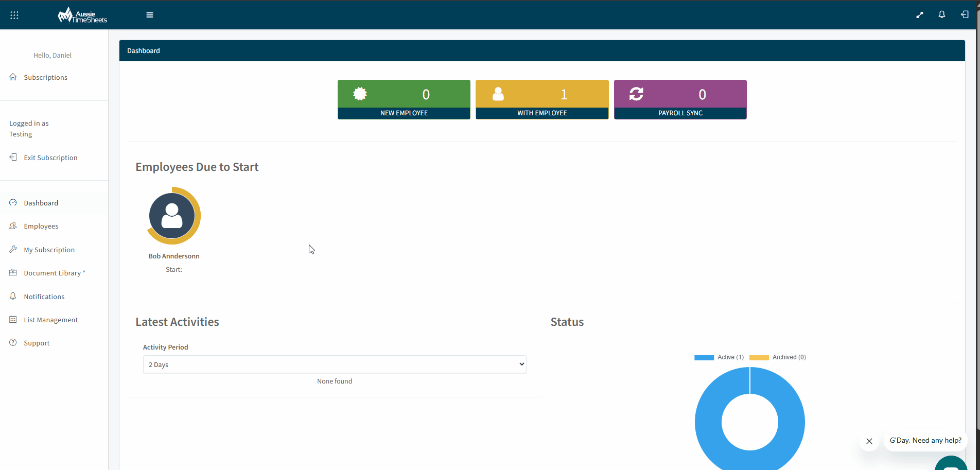980x470 pixels.
Task: Click Bob Andersonn's avatar
Action: tap(172, 216)
